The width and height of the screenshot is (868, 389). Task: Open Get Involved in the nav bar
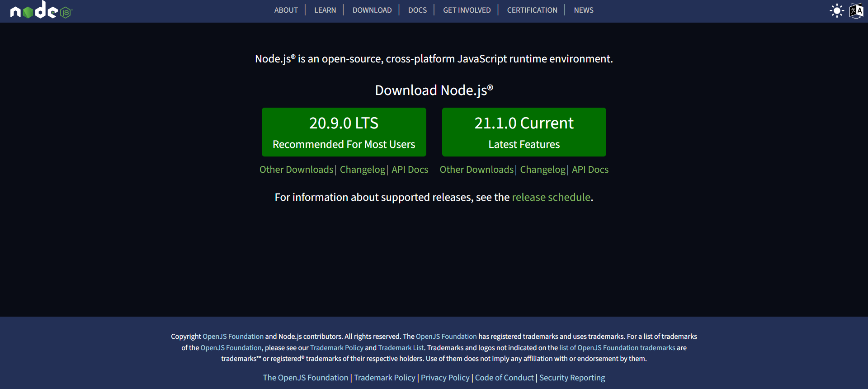(467, 10)
